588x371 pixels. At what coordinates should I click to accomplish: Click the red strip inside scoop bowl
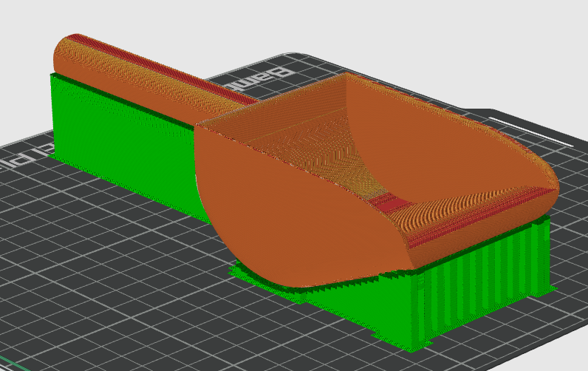pos(392,204)
